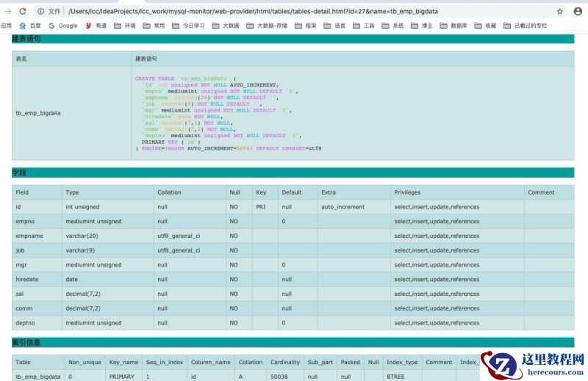Open the 环境 bookmark folder
Image resolution: width=588 pixels, height=381 pixels.
coord(125,26)
